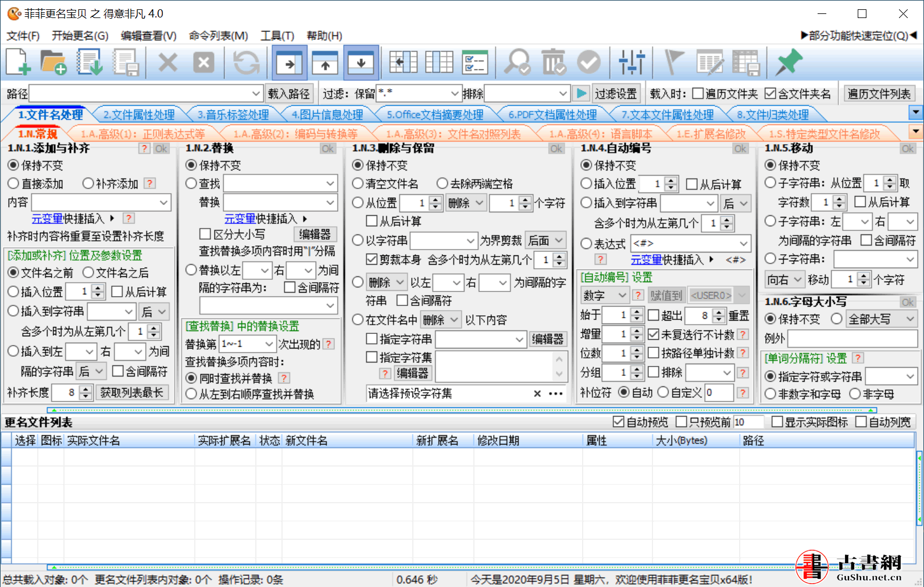Click 元变量 link in 添加与补齐 panel
Viewport: 924px width, 587px height.
pos(48,218)
